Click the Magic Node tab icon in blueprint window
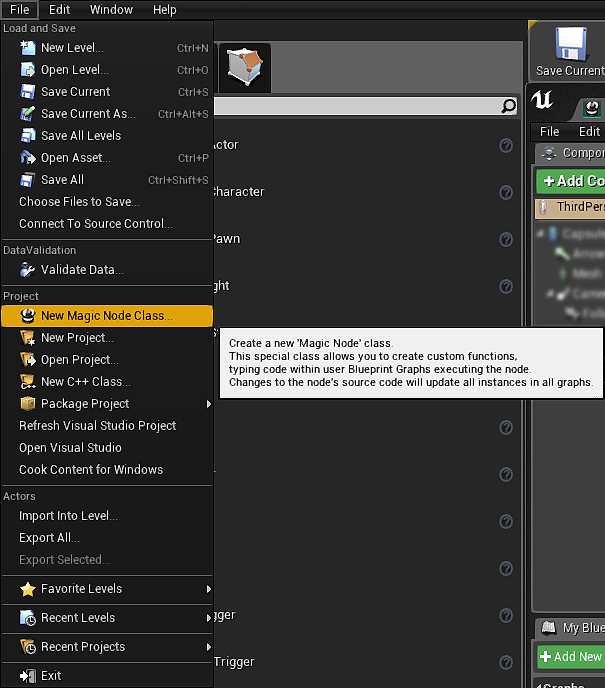 pyautogui.click(x=592, y=108)
